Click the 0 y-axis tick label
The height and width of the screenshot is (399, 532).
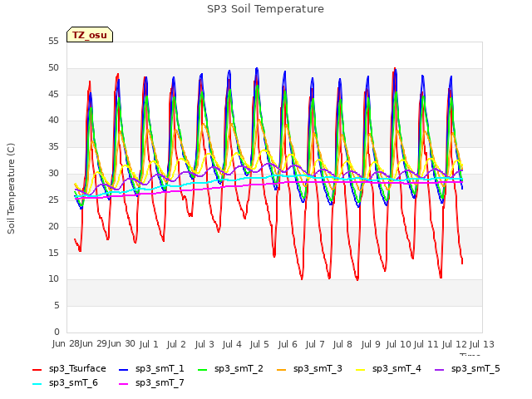(57, 332)
